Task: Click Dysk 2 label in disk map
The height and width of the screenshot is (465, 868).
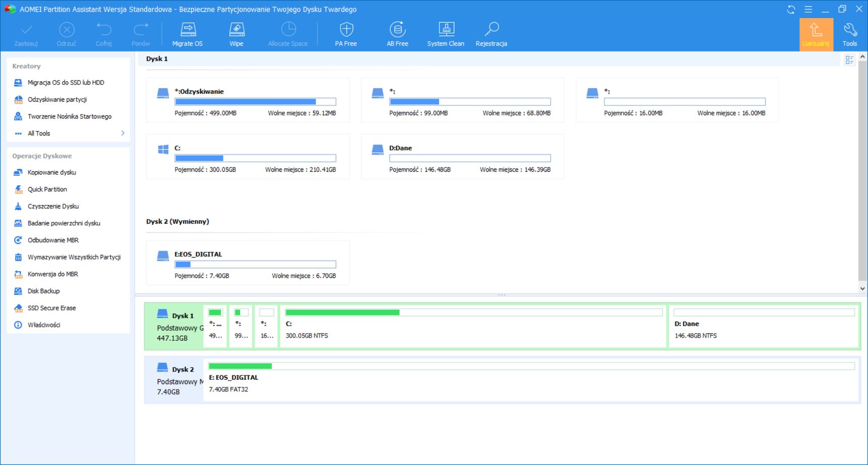Action: [183, 369]
